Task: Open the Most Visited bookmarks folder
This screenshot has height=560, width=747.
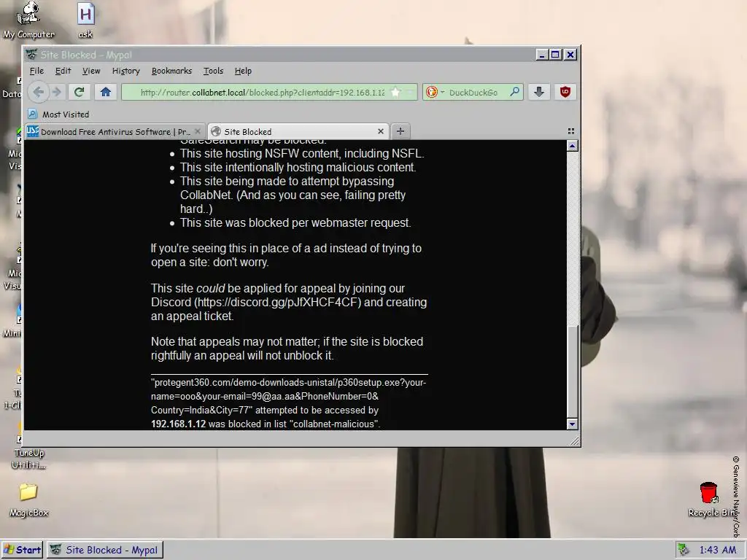Action: [x=58, y=114]
